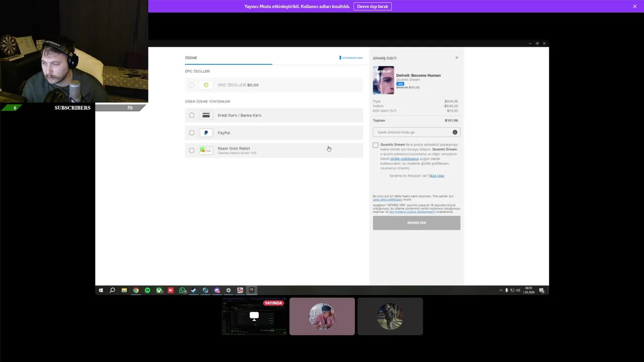Viewport: 644px width, 362px height.
Task: Select the middle participant avatar tile
Action: coord(322,316)
